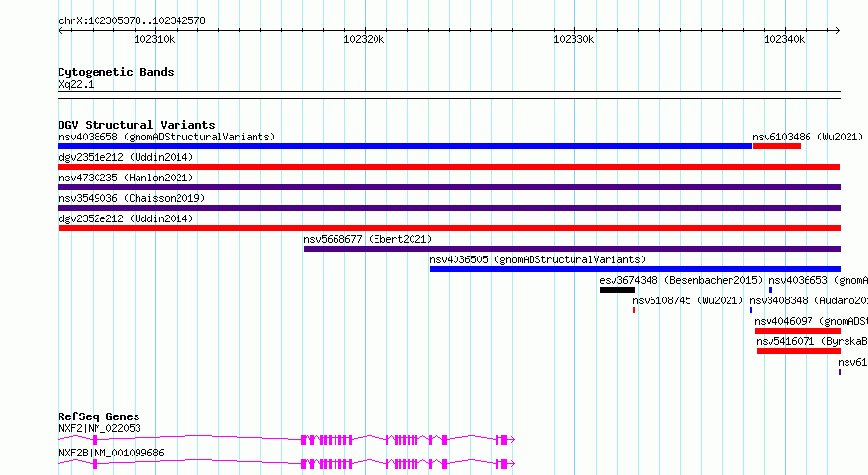Click the 102310k ruler tick label

154,39
